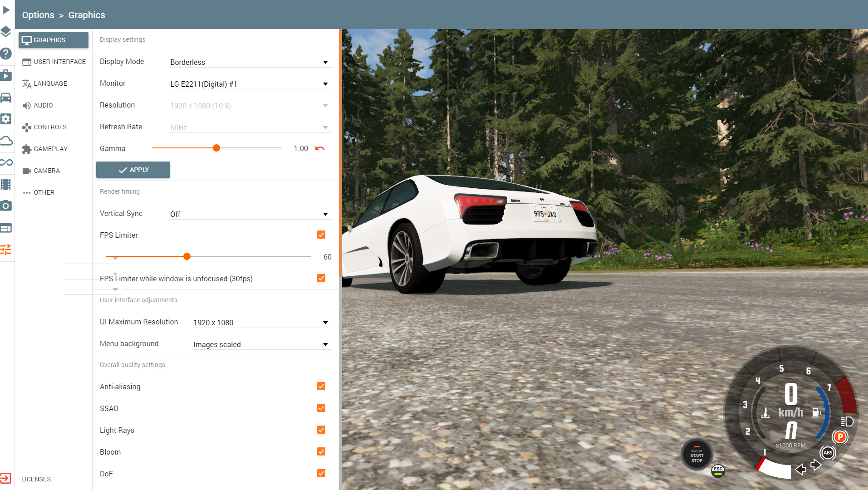The height and width of the screenshot is (490, 868).
Task: Toggle the Anti-aliasing checkbox
Action: click(x=321, y=386)
